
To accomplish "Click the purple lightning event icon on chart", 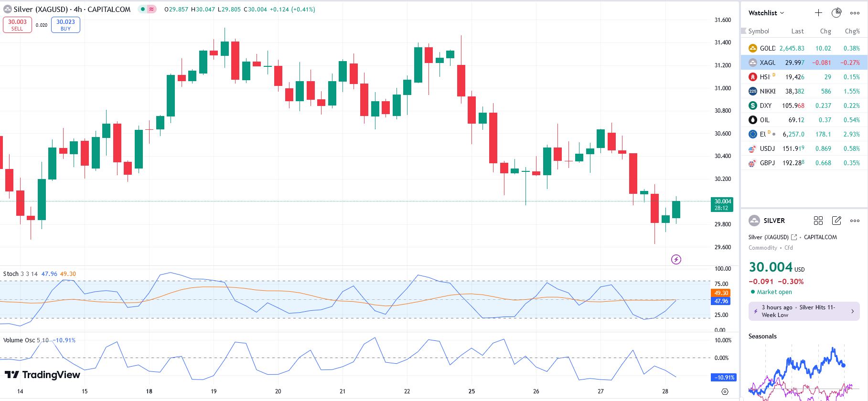I will (x=676, y=259).
